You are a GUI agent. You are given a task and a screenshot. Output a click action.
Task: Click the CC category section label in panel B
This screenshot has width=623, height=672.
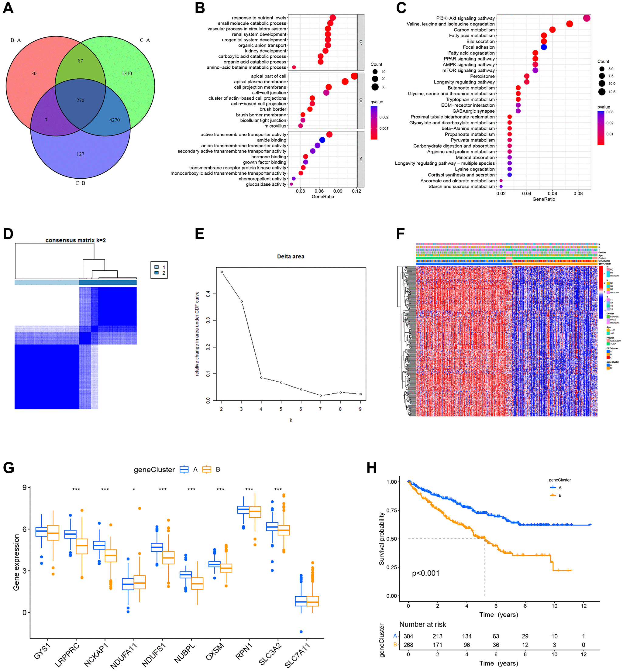(361, 100)
